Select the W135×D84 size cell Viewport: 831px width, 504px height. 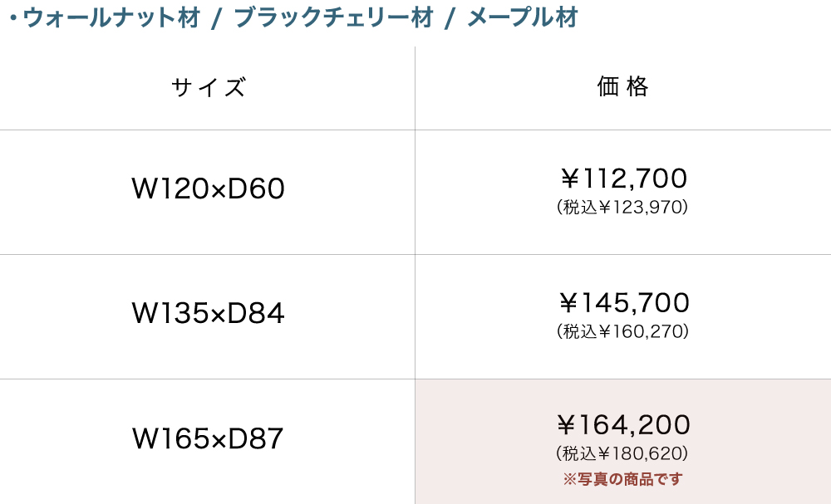208,314
